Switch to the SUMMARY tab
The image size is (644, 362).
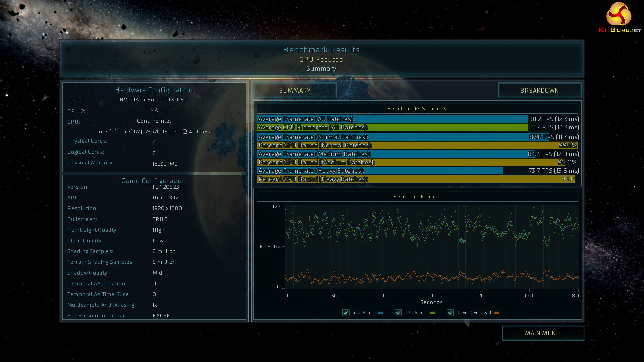tap(295, 90)
